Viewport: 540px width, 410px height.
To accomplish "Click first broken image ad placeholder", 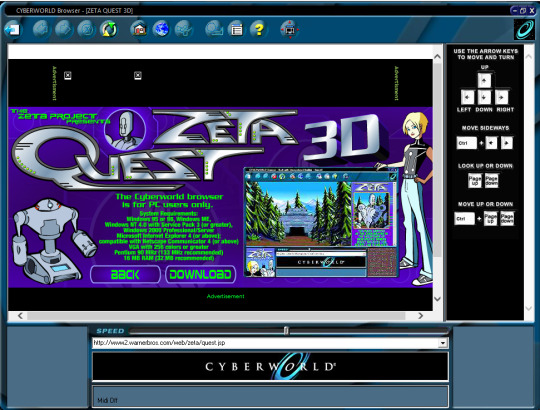I will point(68,75).
